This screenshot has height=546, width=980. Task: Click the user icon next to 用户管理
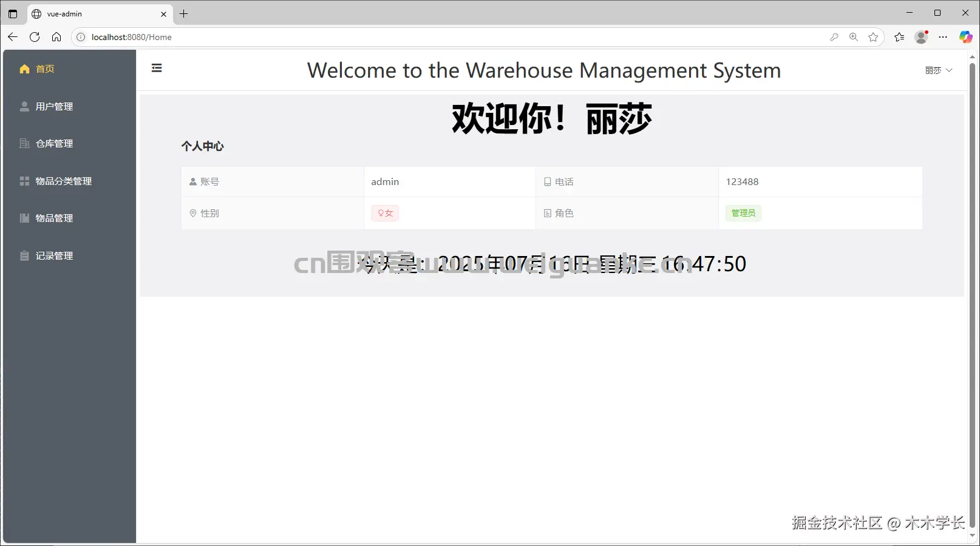24,106
